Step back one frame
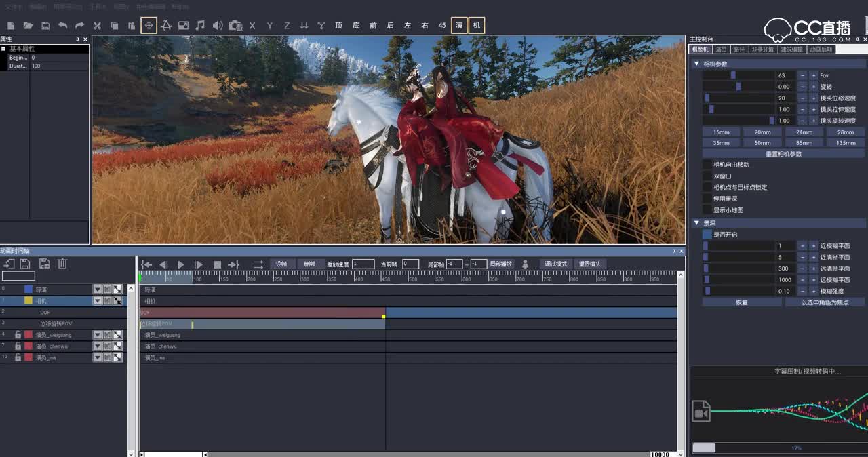The image size is (868, 457). [163, 264]
